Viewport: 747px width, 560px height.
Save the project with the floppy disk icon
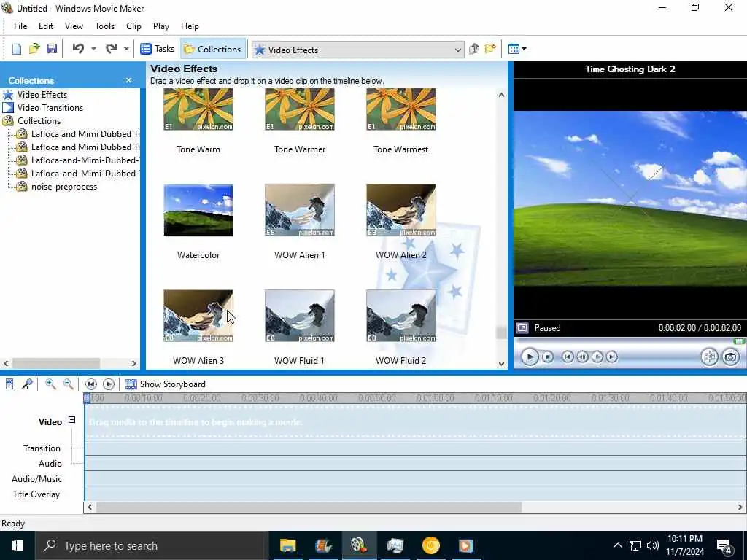[52, 49]
